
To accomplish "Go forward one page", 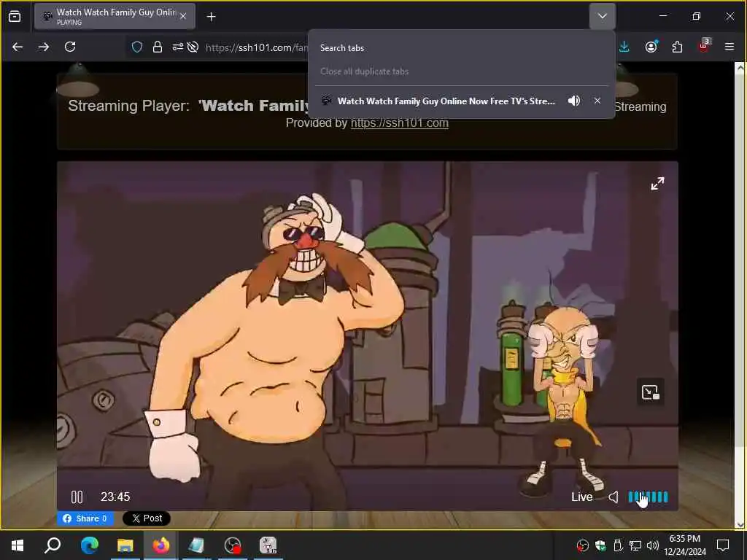I will [43, 47].
